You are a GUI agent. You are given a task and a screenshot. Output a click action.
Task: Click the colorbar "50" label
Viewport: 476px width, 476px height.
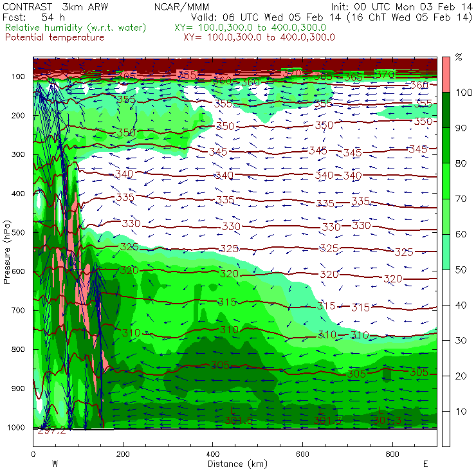pyautogui.click(x=461, y=270)
